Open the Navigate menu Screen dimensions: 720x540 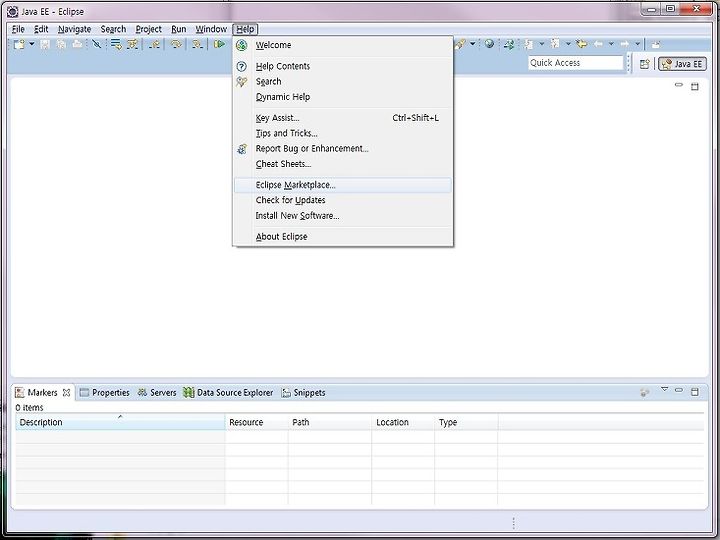74,29
